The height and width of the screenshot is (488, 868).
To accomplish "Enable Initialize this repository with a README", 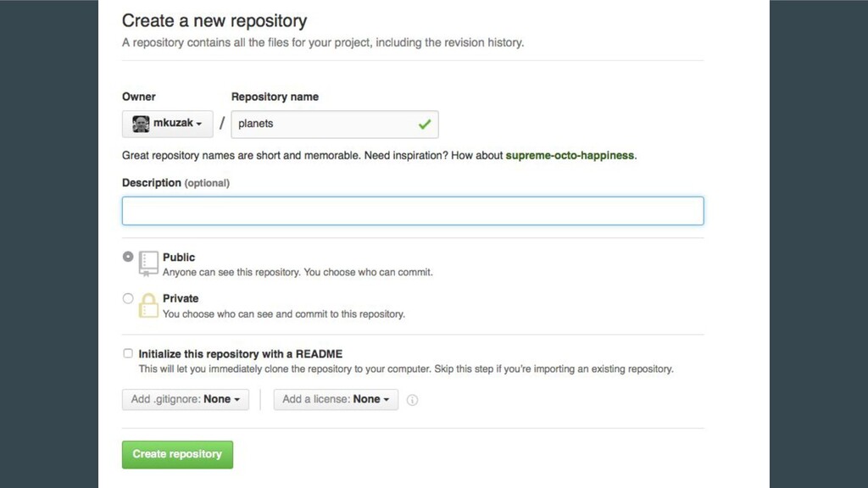I will (128, 353).
